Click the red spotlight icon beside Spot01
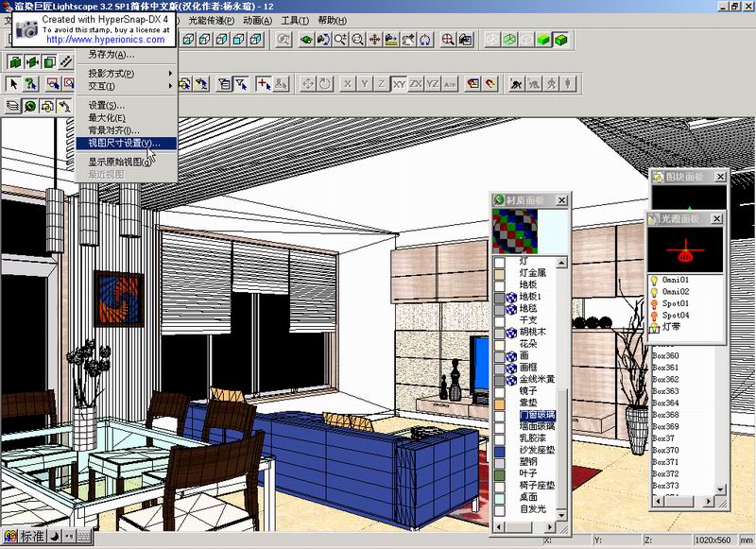Viewport: 756px width, 549px height. coord(654,303)
